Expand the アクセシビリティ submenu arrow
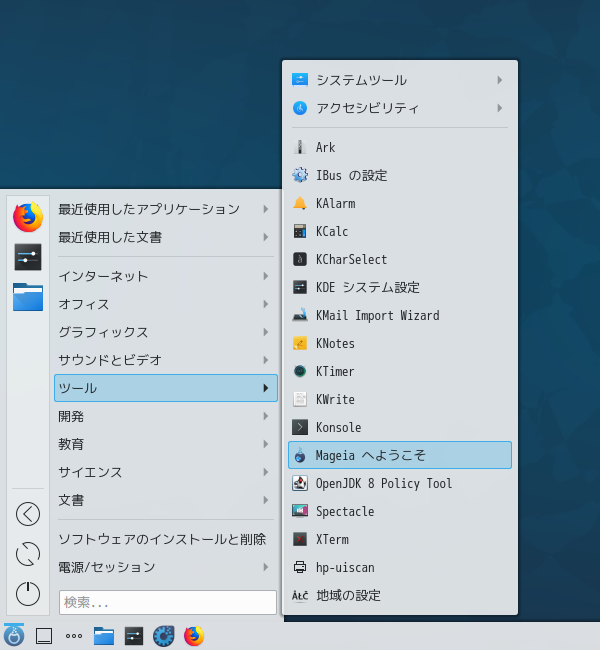Screen dimensions: 600x650 [x=500, y=108]
